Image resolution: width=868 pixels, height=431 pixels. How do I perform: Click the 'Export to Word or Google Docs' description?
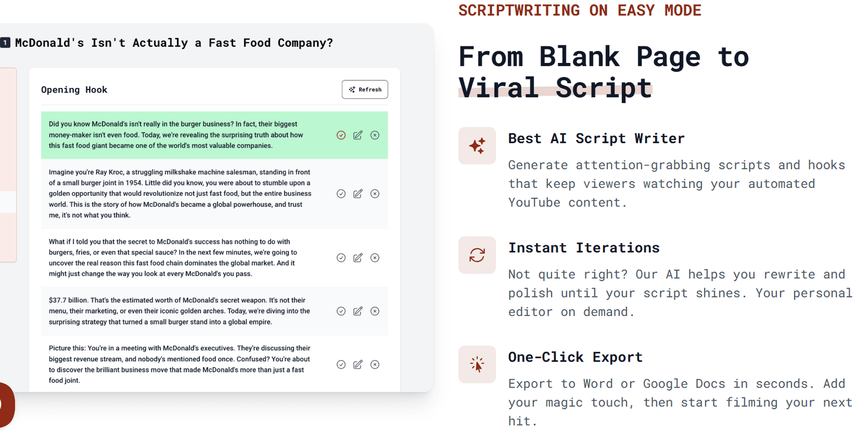coord(680,402)
